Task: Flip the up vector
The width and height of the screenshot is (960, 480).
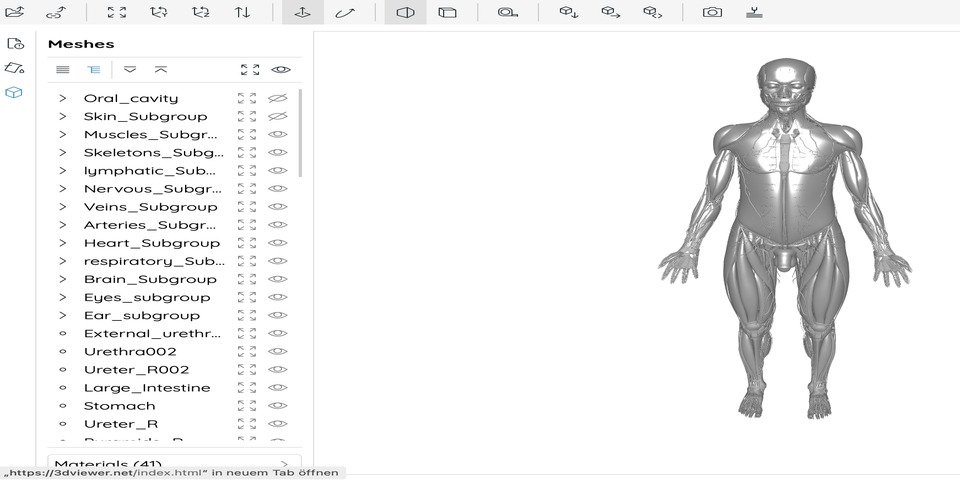Action: [x=243, y=12]
